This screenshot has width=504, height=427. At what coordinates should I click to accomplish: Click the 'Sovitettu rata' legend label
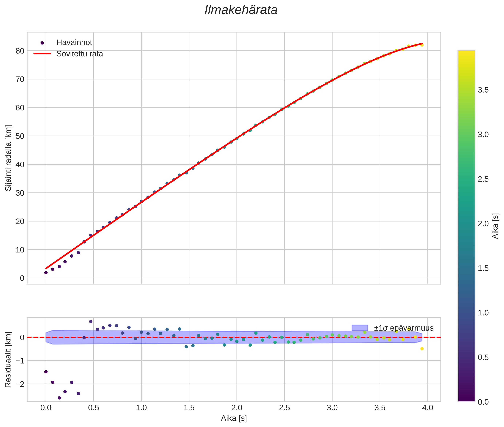click(80, 54)
